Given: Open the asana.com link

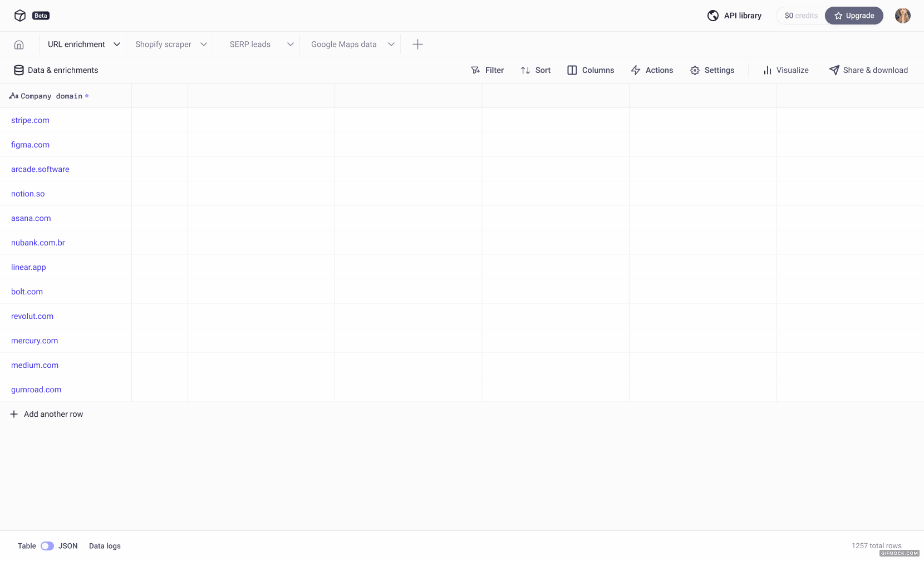Looking at the screenshot, I should [x=31, y=218].
